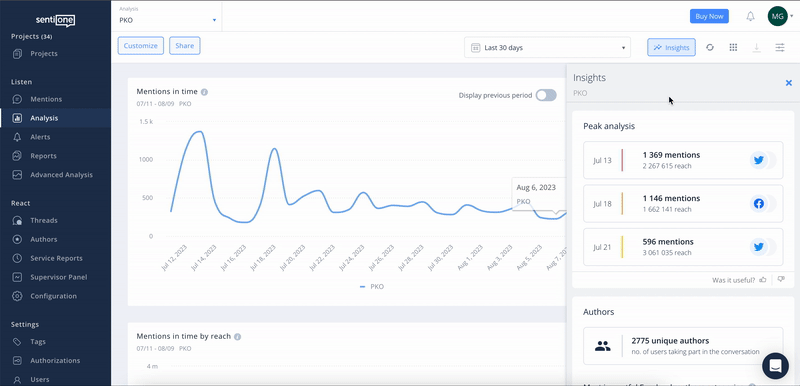The image size is (800, 386).
Task: Refresh analysis with the reload icon
Action: 710,47
